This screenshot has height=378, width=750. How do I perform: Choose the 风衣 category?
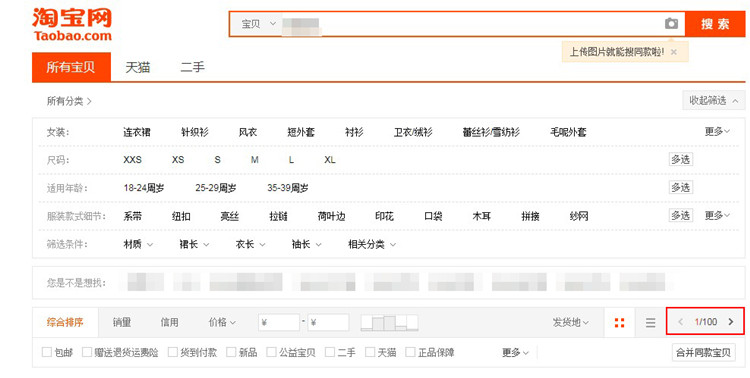[x=248, y=132]
